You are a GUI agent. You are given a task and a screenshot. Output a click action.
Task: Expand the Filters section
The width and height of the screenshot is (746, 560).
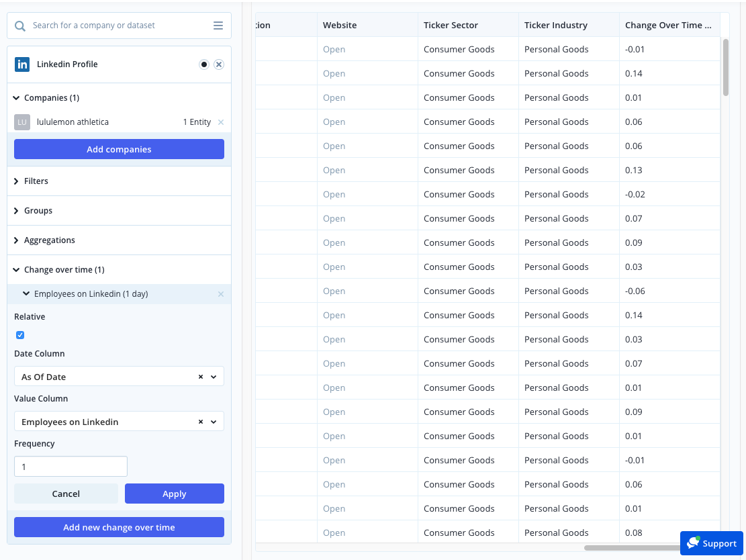(16, 181)
